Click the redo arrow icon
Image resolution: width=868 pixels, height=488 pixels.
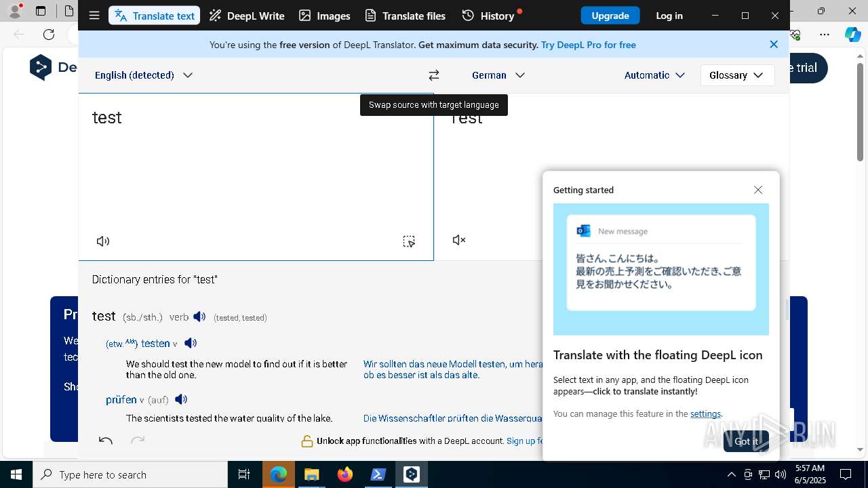(138, 441)
